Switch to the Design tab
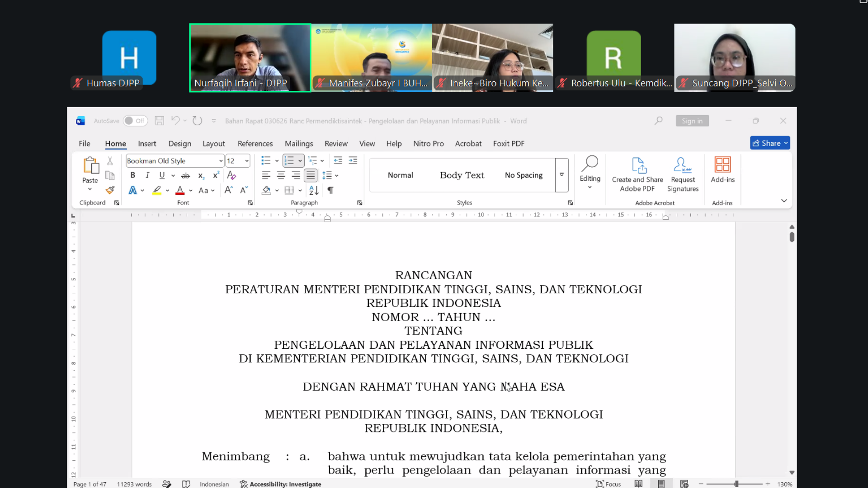The image size is (868, 488). coord(180,143)
